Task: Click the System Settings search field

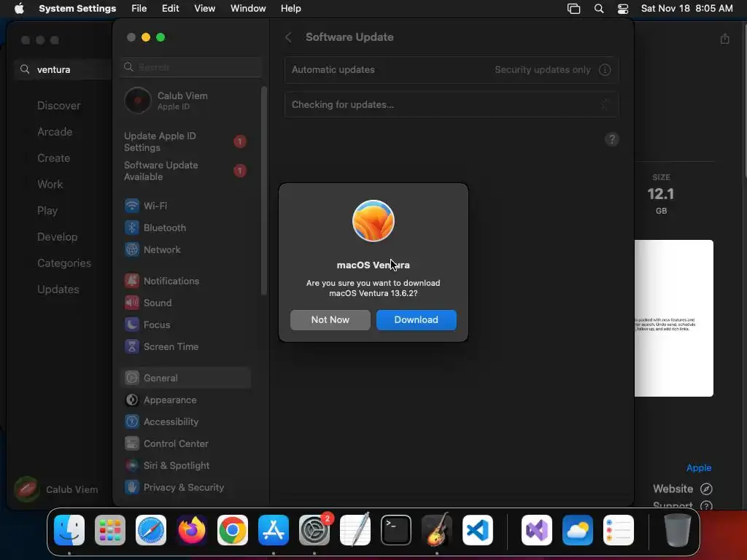Action: click(x=191, y=67)
